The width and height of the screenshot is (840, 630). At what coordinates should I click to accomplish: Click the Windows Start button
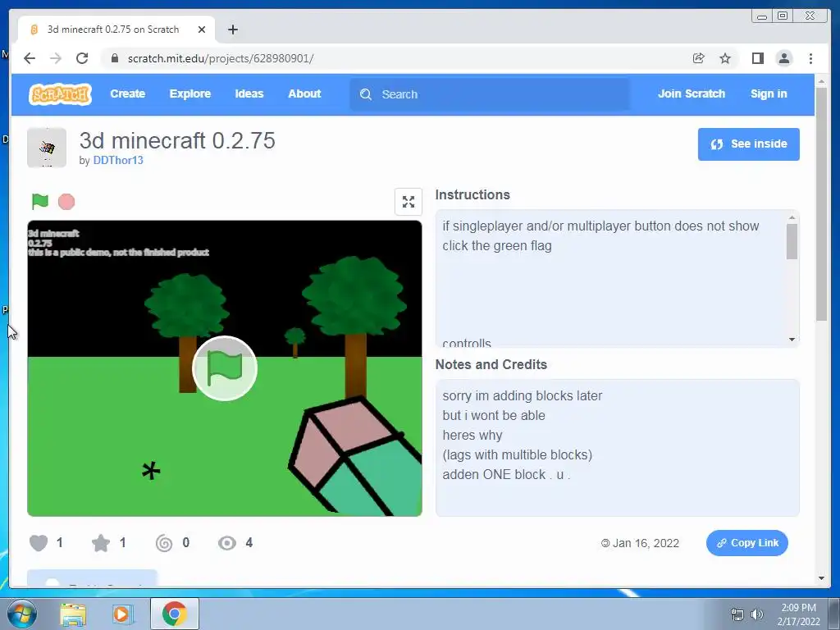coord(21,614)
